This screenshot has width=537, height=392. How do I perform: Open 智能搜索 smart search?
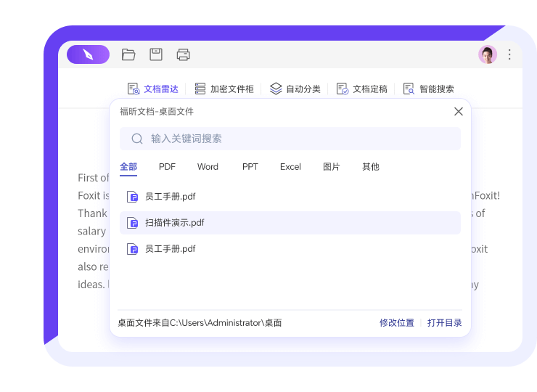click(x=428, y=89)
